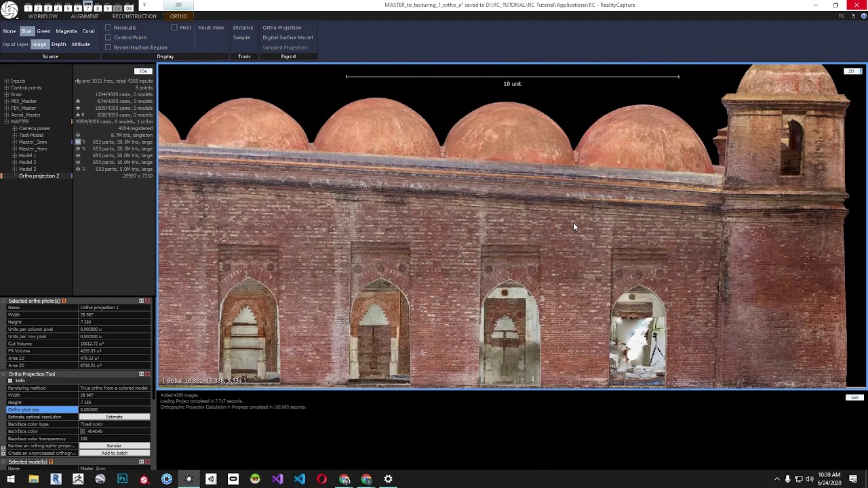Image resolution: width=868 pixels, height=488 pixels.
Task: Click the Backface color 4b4b4b swatch
Action: tap(83, 432)
